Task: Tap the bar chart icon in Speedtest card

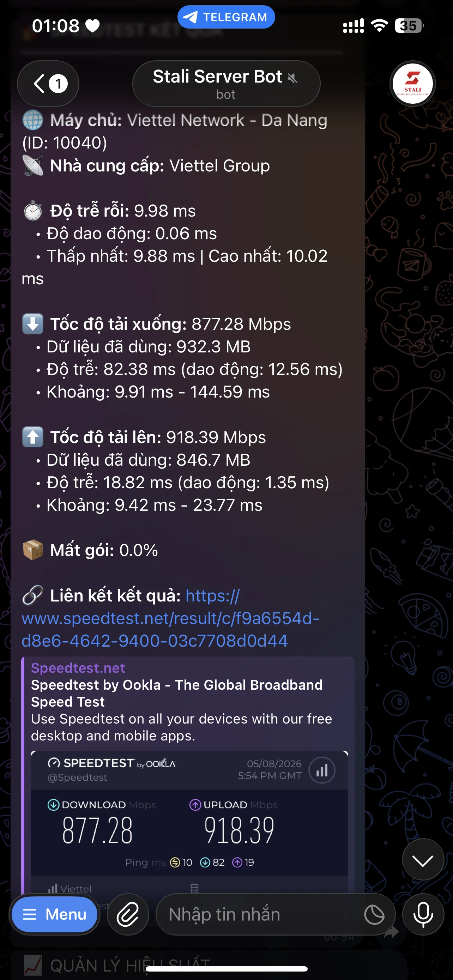Action: 322,770
